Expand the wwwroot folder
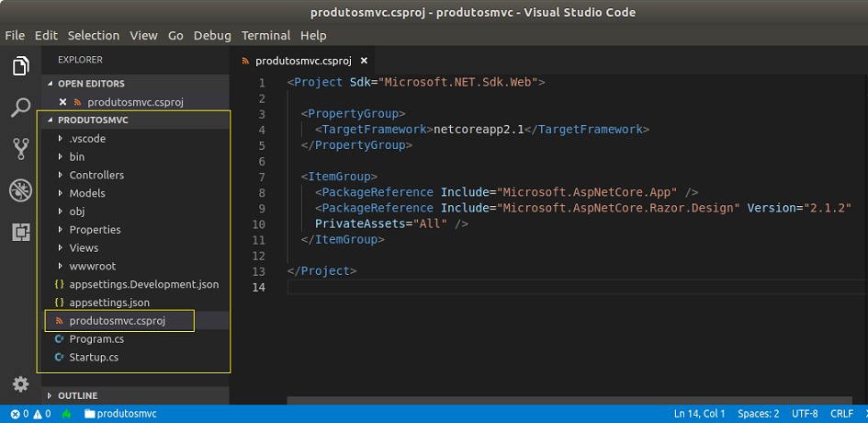Screen dimensions: 868x423 [61, 266]
